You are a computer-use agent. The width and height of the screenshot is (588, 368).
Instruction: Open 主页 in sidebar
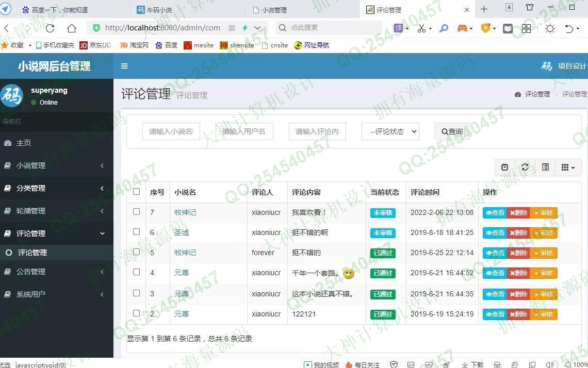click(57, 143)
